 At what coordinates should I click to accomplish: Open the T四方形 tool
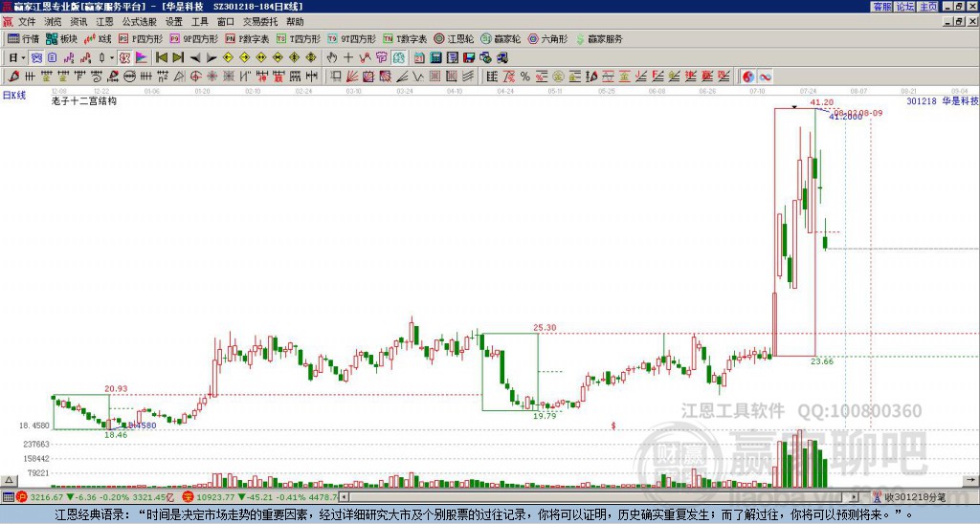coord(299,38)
